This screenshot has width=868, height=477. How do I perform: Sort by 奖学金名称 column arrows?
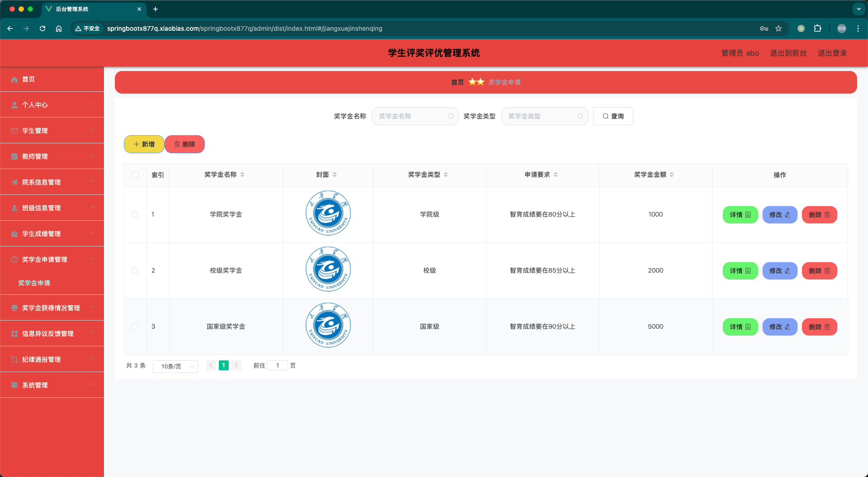tap(242, 175)
